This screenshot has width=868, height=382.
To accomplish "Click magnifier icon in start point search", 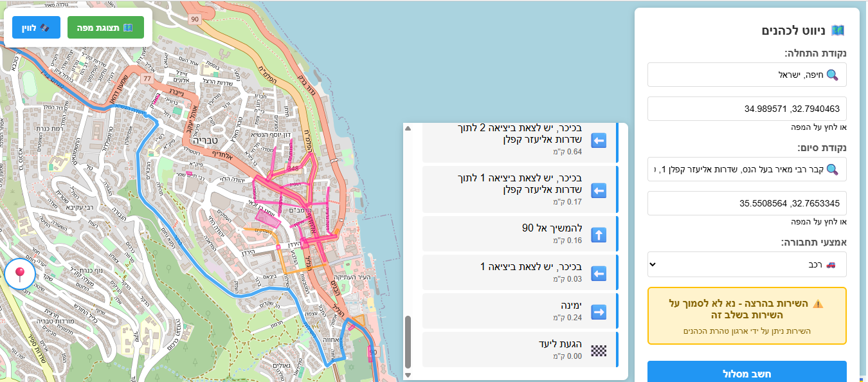I will tap(832, 75).
